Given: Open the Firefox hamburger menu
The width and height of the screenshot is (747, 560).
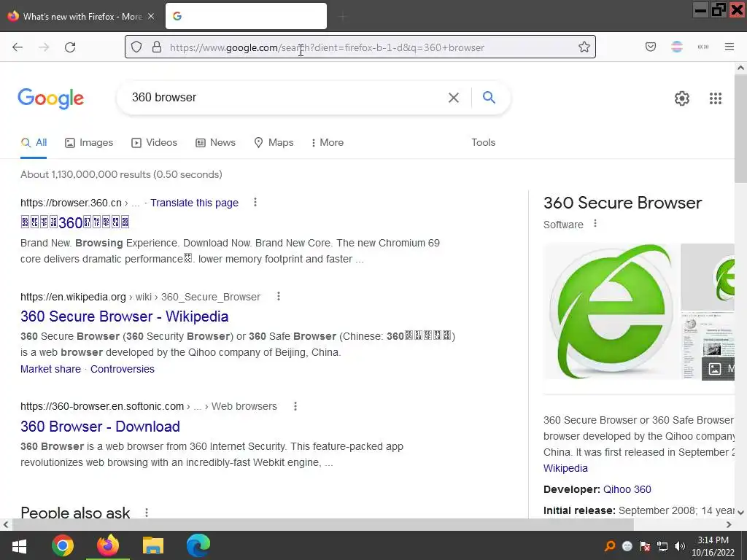Looking at the screenshot, I should coord(729,47).
